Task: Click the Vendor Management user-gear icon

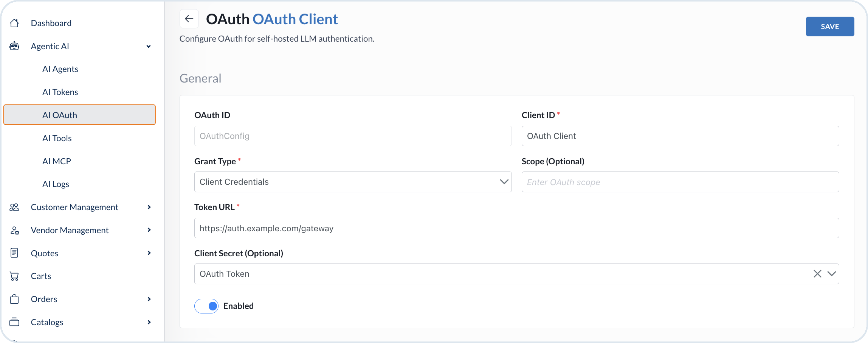Action: [x=14, y=230]
